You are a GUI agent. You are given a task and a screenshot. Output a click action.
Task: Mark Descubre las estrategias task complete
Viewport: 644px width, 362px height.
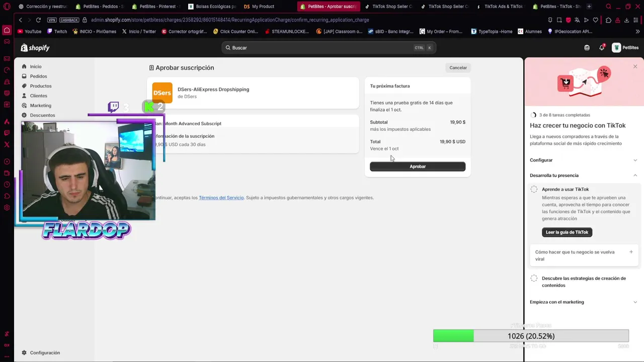534,278
